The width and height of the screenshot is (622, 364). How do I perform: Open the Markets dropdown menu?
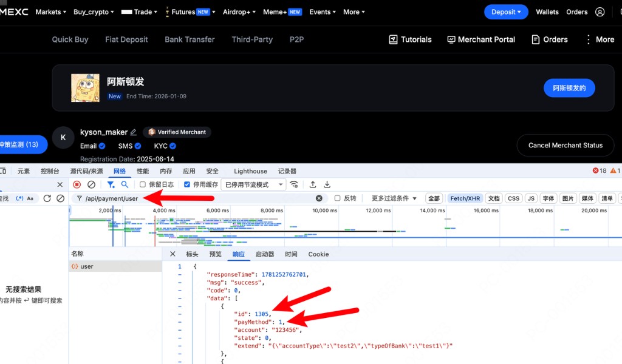51,12
